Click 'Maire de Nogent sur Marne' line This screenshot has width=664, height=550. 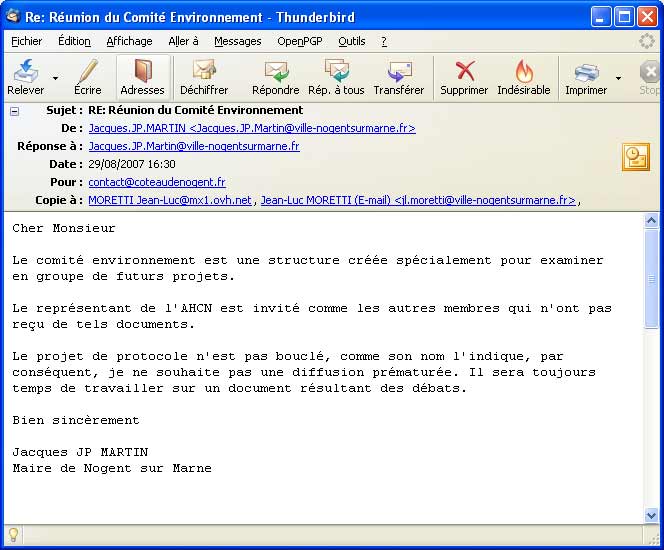(x=112, y=468)
